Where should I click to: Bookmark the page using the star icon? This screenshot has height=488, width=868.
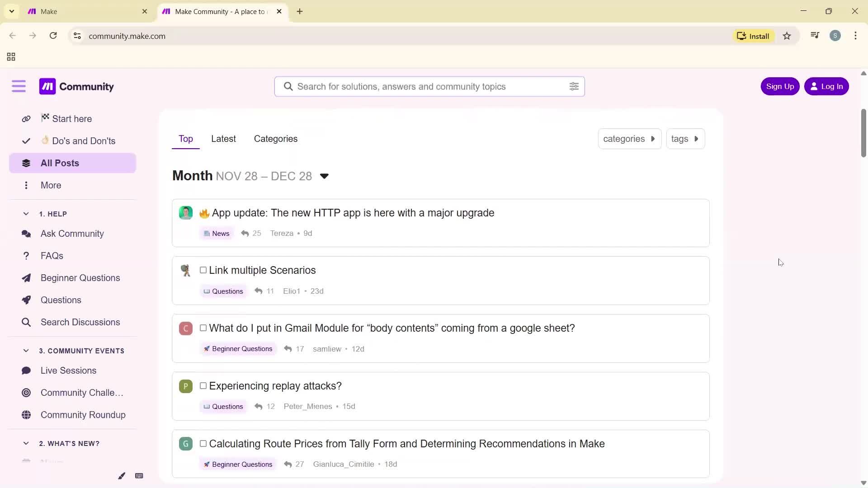pyautogui.click(x=787, y=36)
